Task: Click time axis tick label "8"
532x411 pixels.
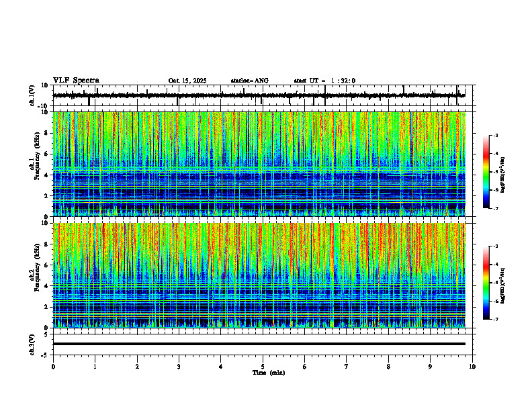Action: click(388, 367)
